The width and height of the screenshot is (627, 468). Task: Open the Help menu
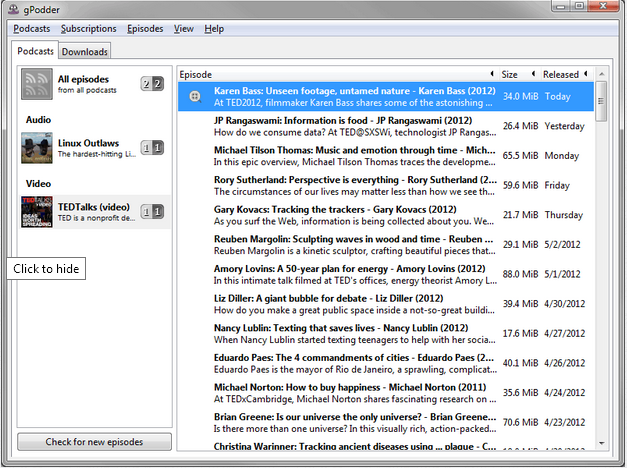pos(214,29)
